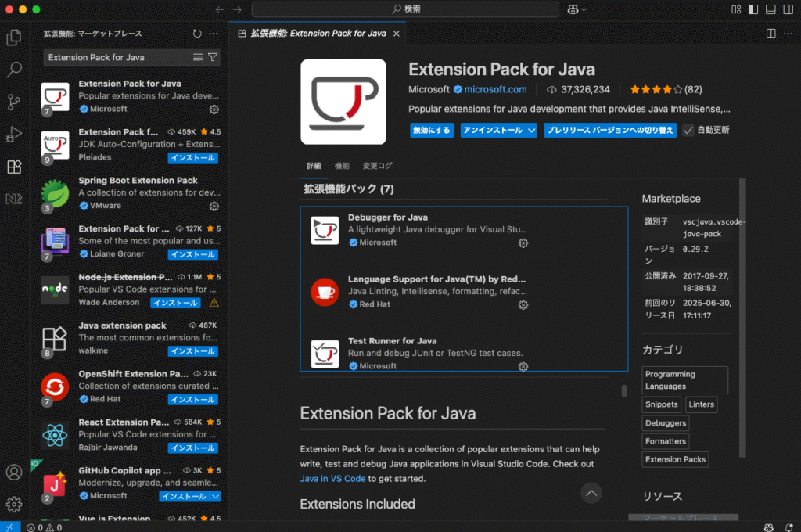The width and height of the screenshot is (801, 532).
Task: Open the Snippets category tag
Action: click(662, 404)
